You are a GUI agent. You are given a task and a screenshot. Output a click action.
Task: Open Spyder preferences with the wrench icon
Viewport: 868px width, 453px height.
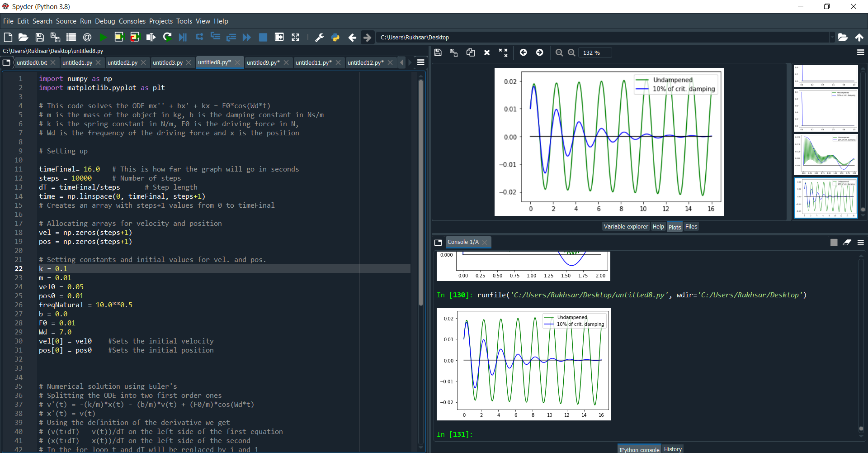point(320,37)
